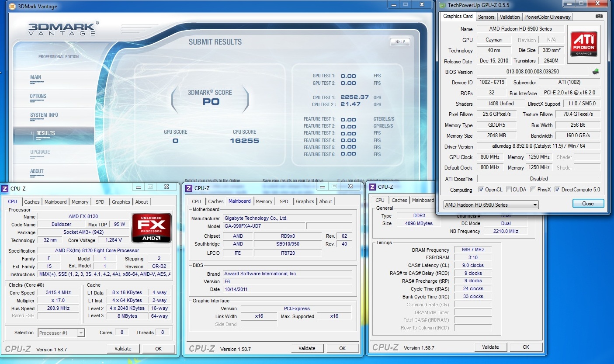Screen dimensions: 614x364
Task: Click the AMD FX processor logo
Action: tap(152, 228)
